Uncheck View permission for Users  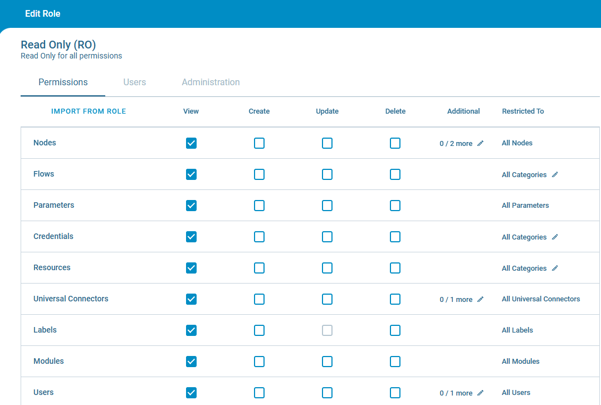tap(191, 393)
